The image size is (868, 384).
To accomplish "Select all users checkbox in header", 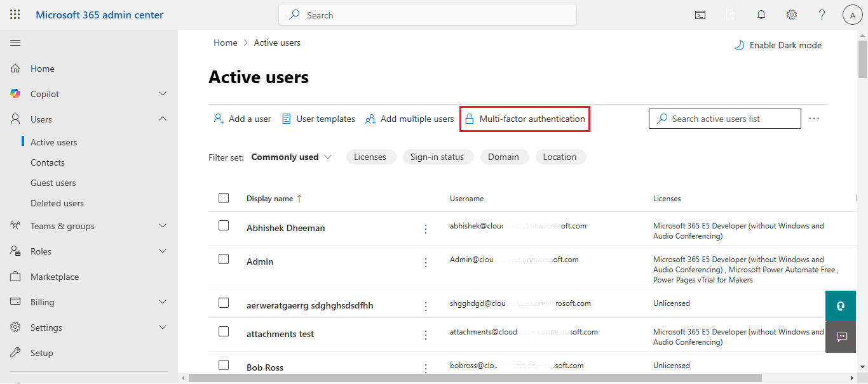I will [x=224, y=198].
